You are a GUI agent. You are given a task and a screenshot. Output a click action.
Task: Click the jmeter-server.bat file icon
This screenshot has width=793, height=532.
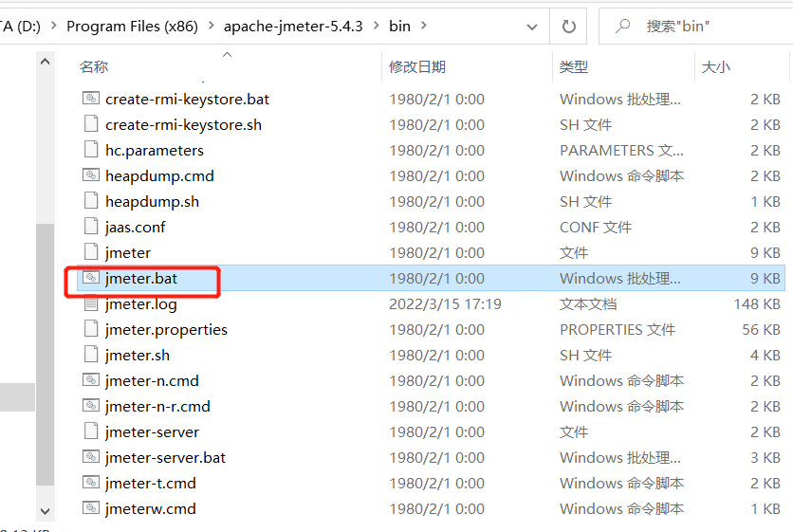click(x=91, y=456)
